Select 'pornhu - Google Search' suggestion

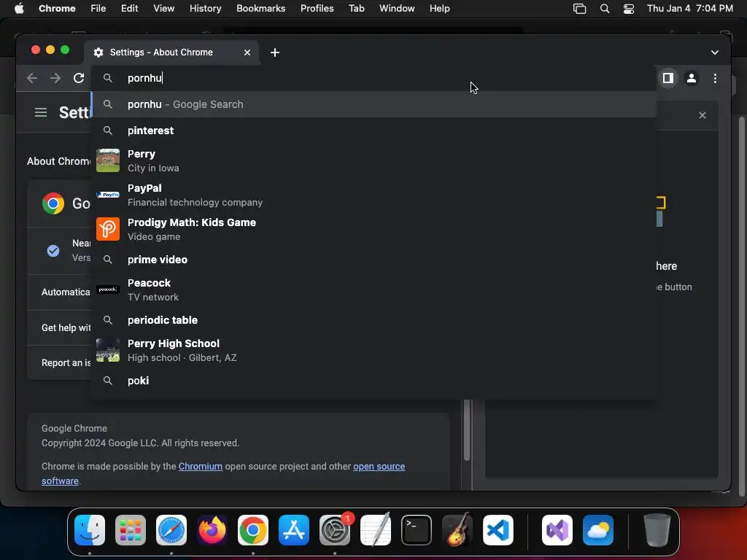374,104
